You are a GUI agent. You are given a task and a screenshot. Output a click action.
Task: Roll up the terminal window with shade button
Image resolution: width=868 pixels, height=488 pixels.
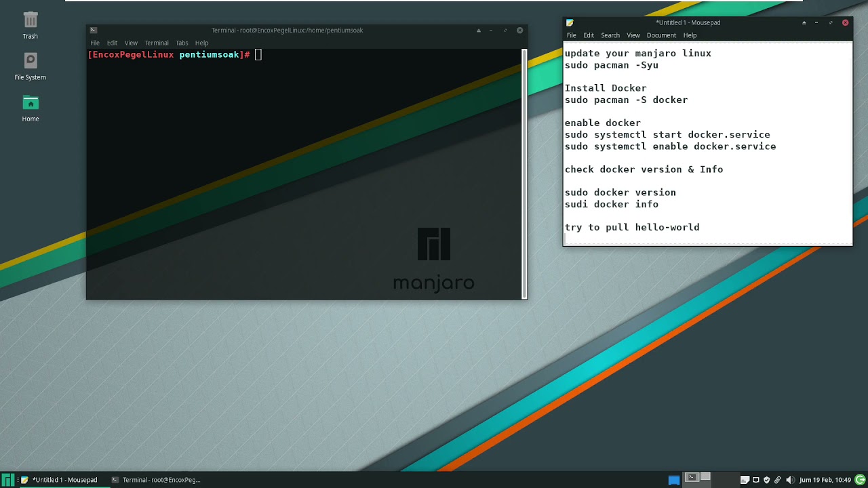(478, 30)
